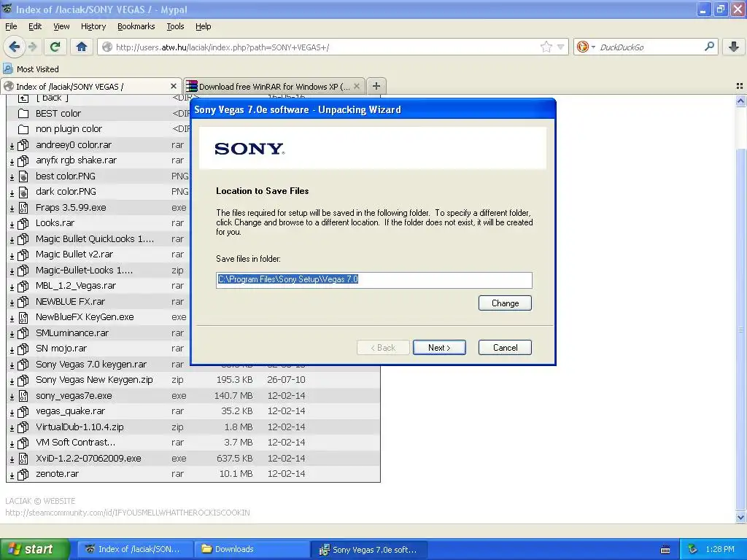Click the exe icon beside XviD-1.2.2-07062009.exe
The height and width of the screenshot is (560, 747).
(23, 459)
